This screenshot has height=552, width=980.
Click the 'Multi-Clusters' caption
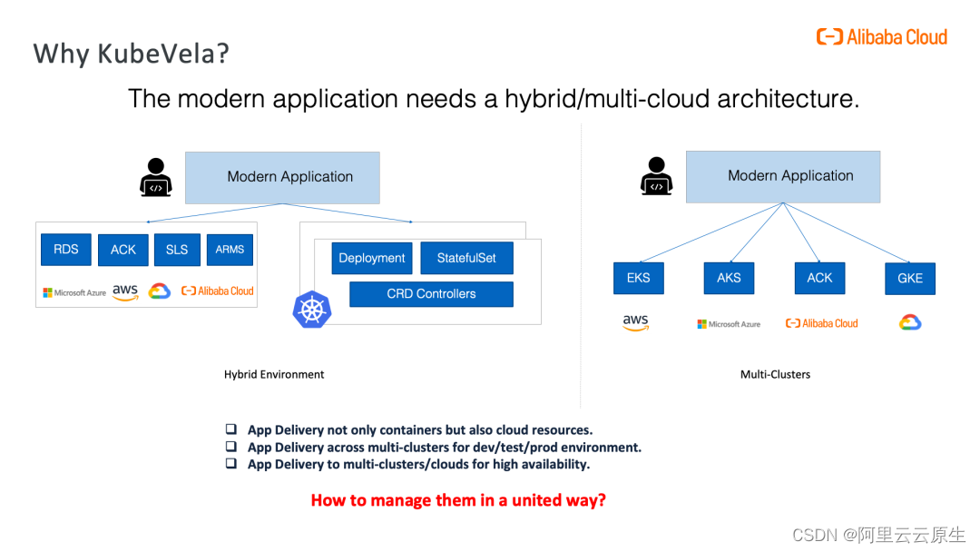pos(775,374)
